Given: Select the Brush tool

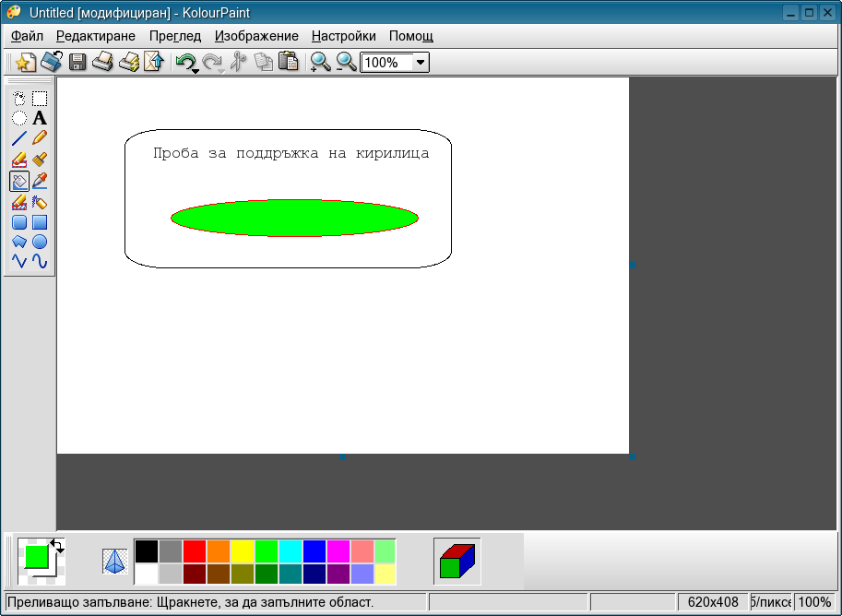Looking at the screenshot, I should 40,160.
